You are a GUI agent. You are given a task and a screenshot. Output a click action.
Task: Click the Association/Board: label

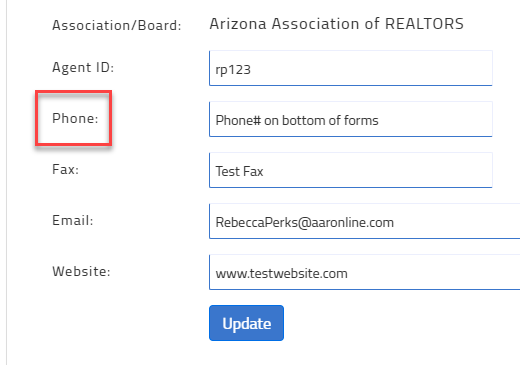pyautogui.click(x=117, y=25)
